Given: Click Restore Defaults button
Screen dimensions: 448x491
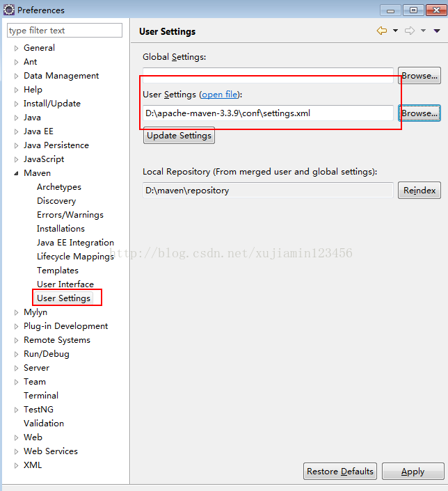Looking at the screenshot, I should point(340,472).
